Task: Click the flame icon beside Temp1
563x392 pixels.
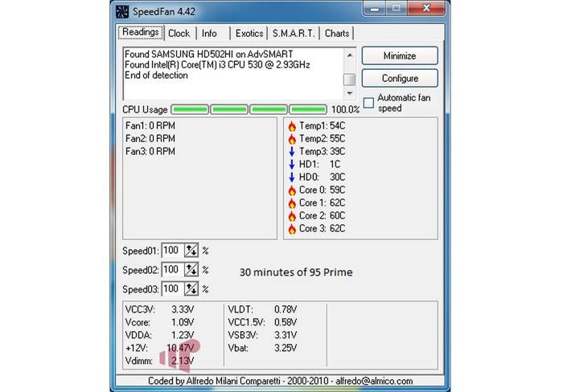Action: pos(291,126)
